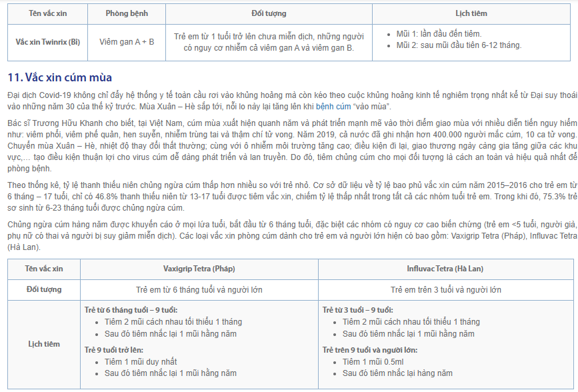Click the bullet "Tiêm 1 mũi duy nhất"
Viewport: 578px width, 392px height.
click(141, 361)
